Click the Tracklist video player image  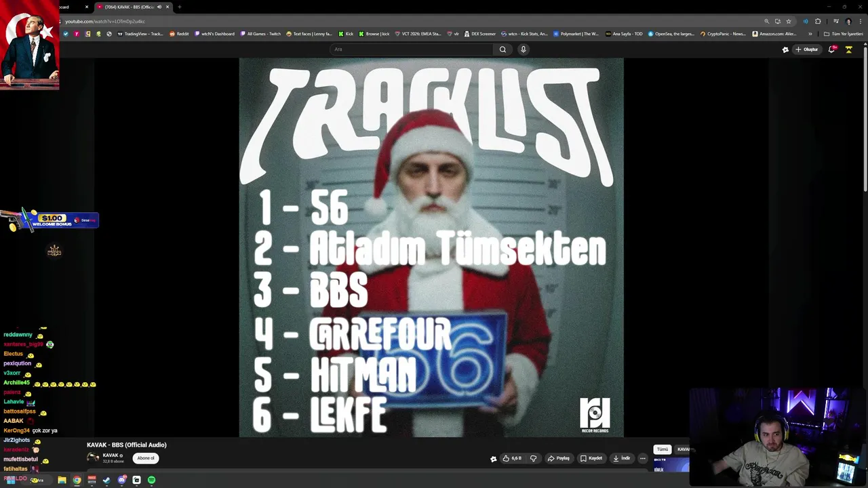pos(431,247)
